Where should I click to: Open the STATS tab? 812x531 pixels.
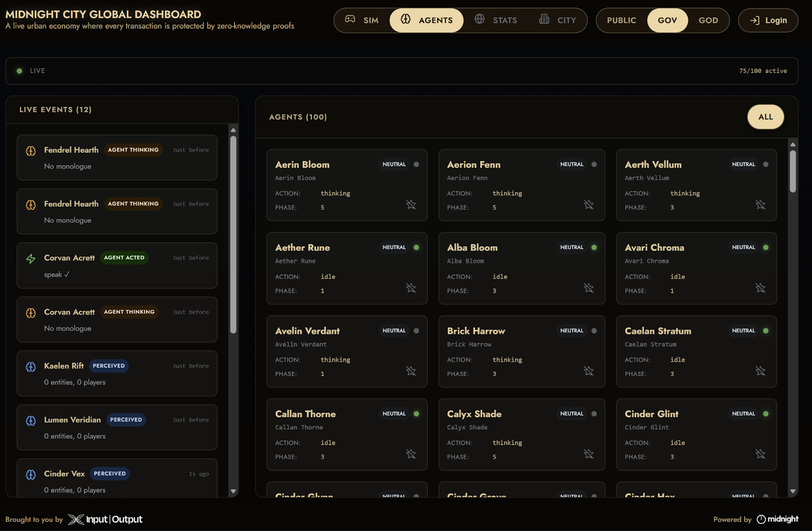coord(496,20)
